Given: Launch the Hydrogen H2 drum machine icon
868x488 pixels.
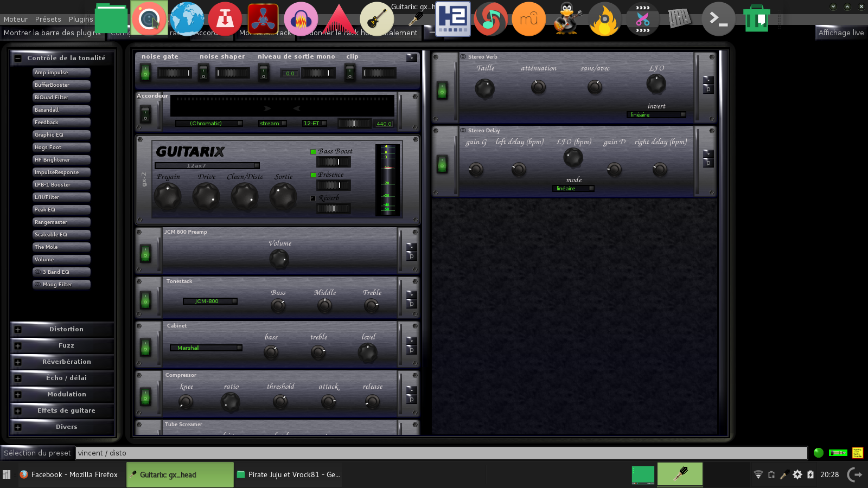Looking at the screenshot, I should (x=453, y=18).
